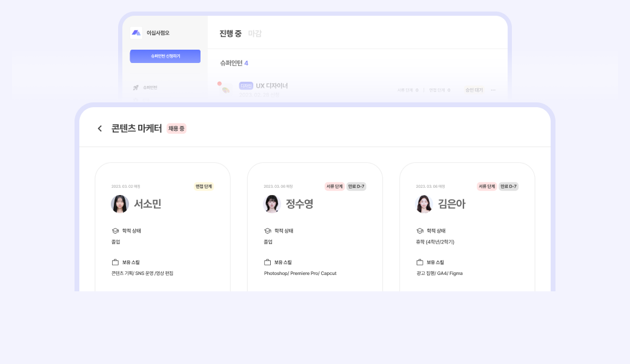Click 휴학 (4학년/2학기) text
The image size is (630, 364).
[x=435, y=242]
